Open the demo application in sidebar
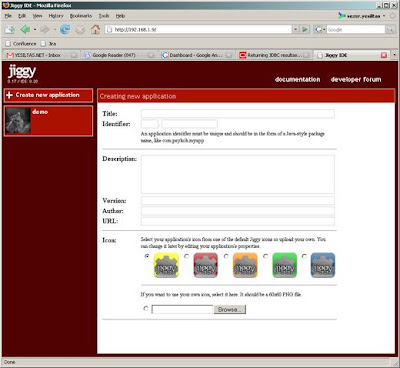The height and width of the screenshot is (368, 400). 48,121
